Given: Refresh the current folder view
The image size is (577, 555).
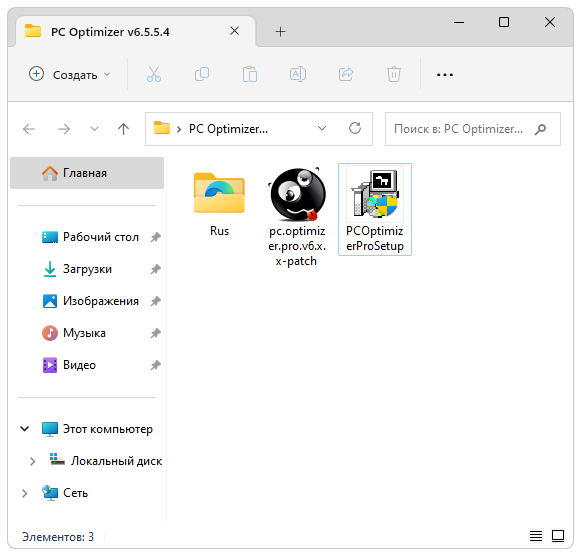Looking at the screenshot, I should [355, 128].
